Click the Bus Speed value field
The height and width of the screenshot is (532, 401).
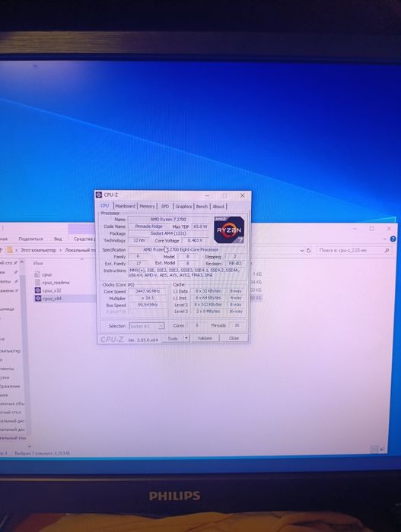click(148, 305)
